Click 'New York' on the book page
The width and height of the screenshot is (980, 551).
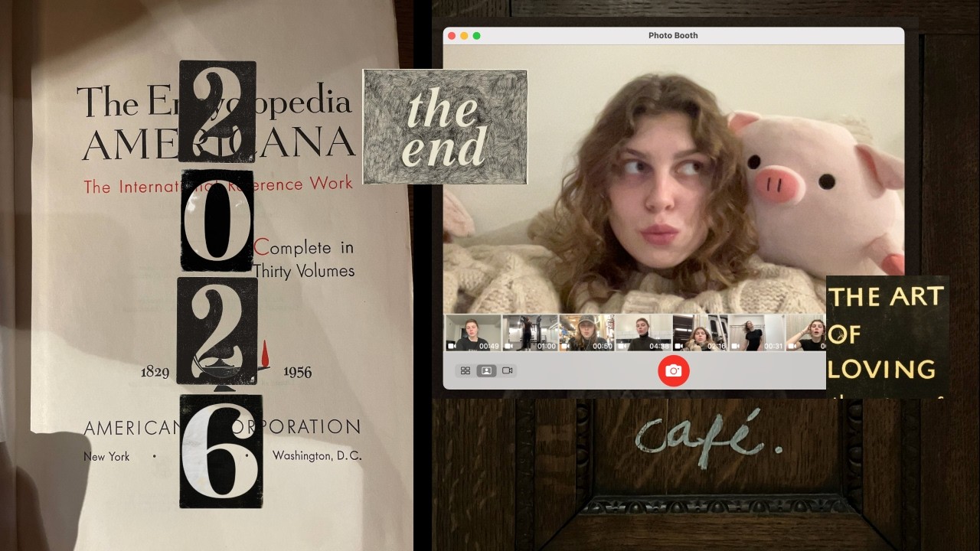point(106,457)
